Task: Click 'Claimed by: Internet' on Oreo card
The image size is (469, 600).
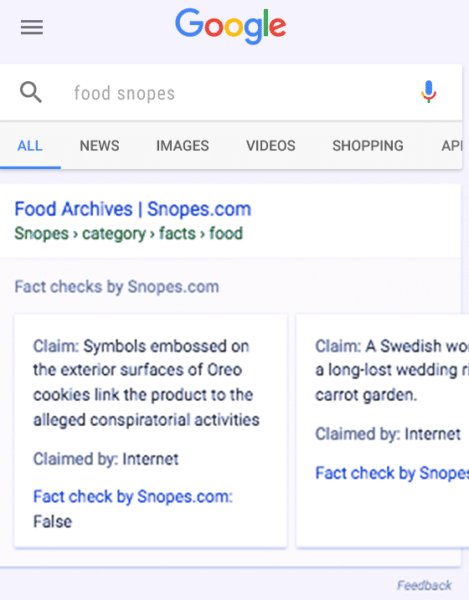Action: [106, 459]
